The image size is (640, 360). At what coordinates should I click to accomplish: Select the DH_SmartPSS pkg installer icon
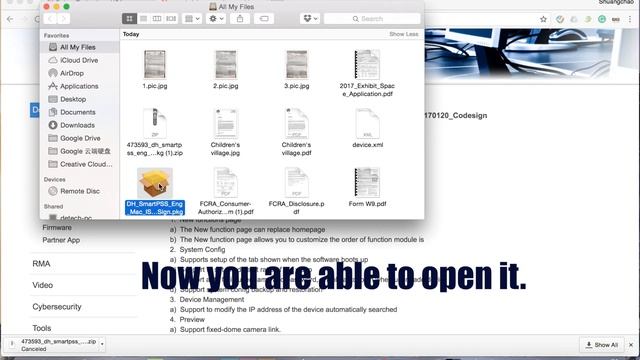click(155, 183)
